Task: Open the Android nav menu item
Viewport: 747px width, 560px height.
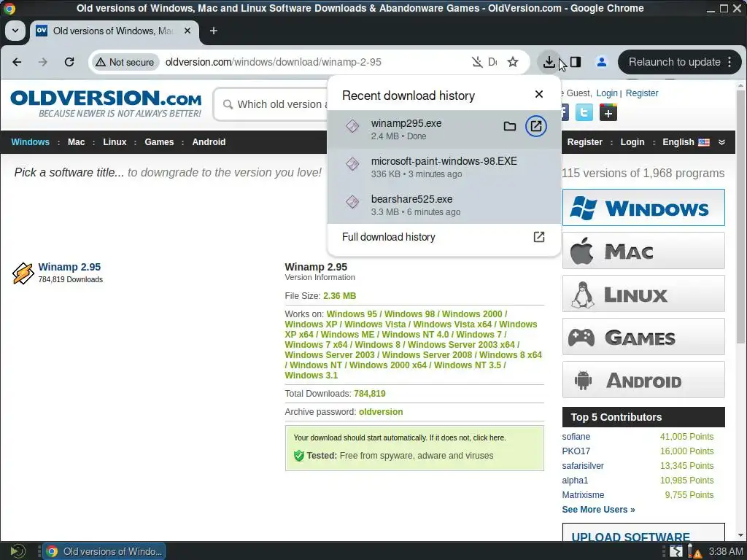Action: click(209, 142)
